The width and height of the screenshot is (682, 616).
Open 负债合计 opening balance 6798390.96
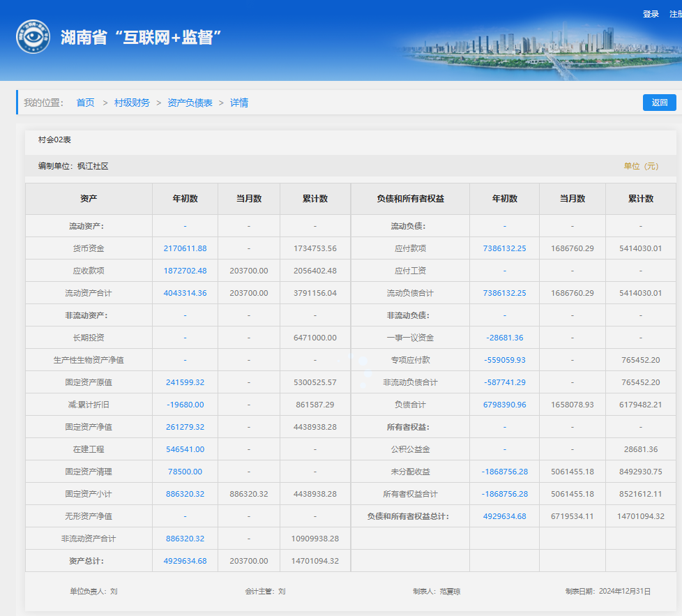pos(505,405)
